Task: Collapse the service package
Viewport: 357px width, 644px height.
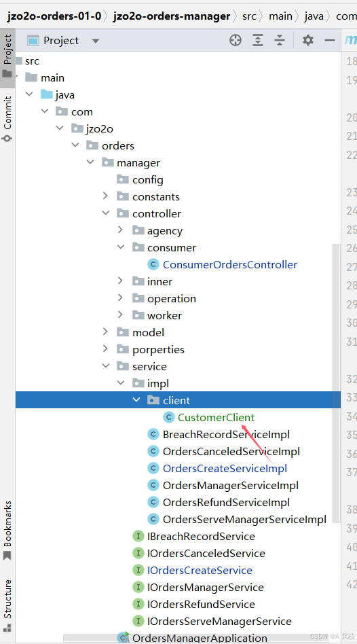Action: [x=105, y=365]
